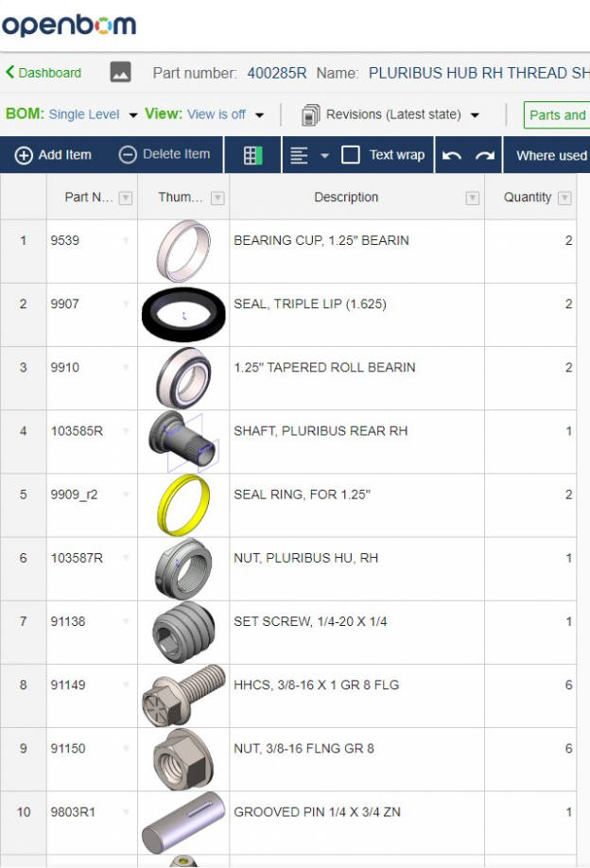Viewport: 590px width, 868px height.
Task: Open filter icon on Quantity column
Action: point(564,198)
